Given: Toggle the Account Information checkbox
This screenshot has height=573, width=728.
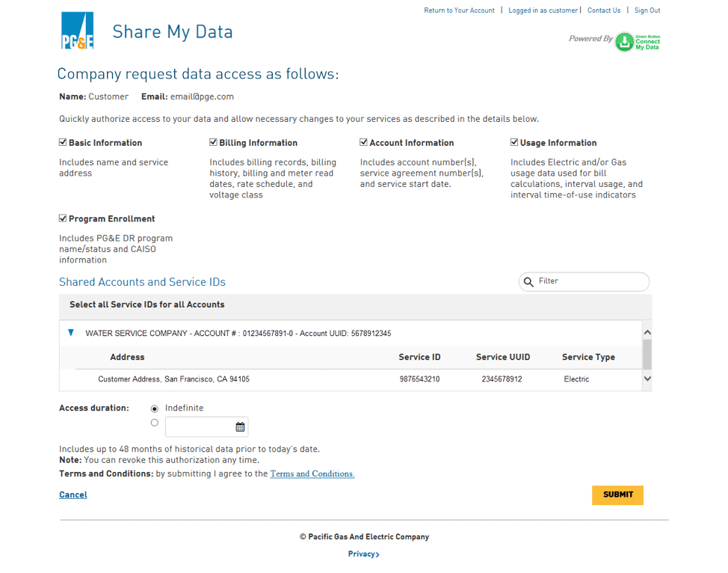Looking at the screenshot, I should click(364, 142).
